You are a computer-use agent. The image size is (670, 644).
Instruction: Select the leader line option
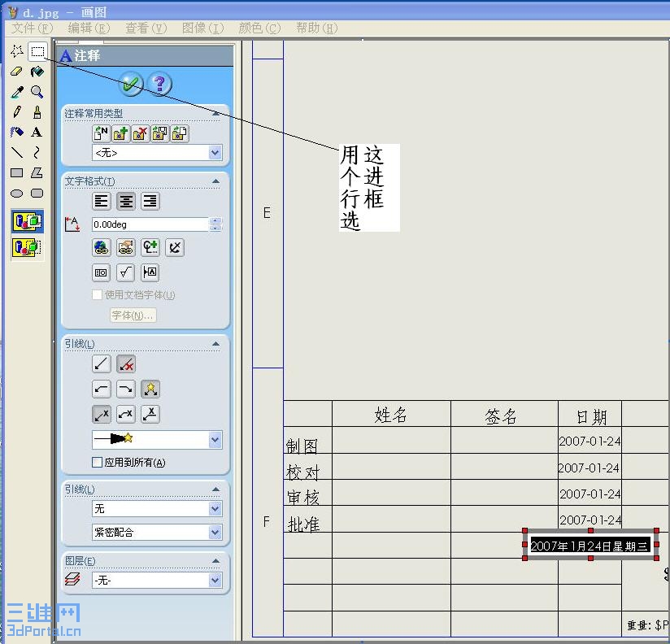coord(102,364)
